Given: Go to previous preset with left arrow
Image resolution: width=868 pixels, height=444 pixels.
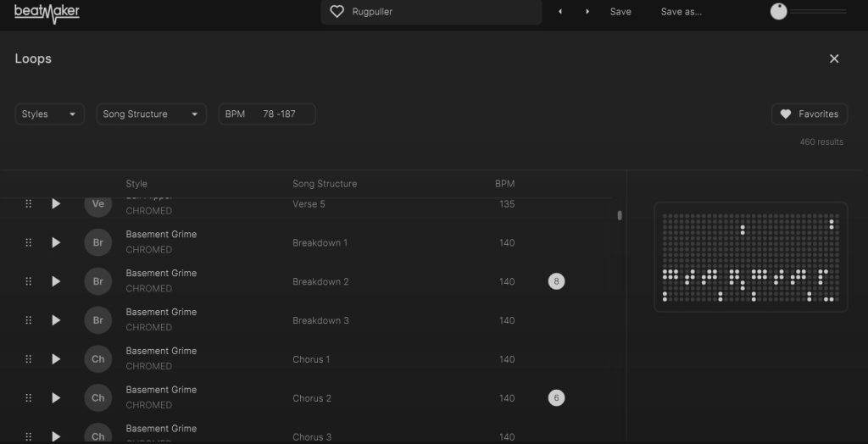Looking at the screenshot, I should (560, 12).
